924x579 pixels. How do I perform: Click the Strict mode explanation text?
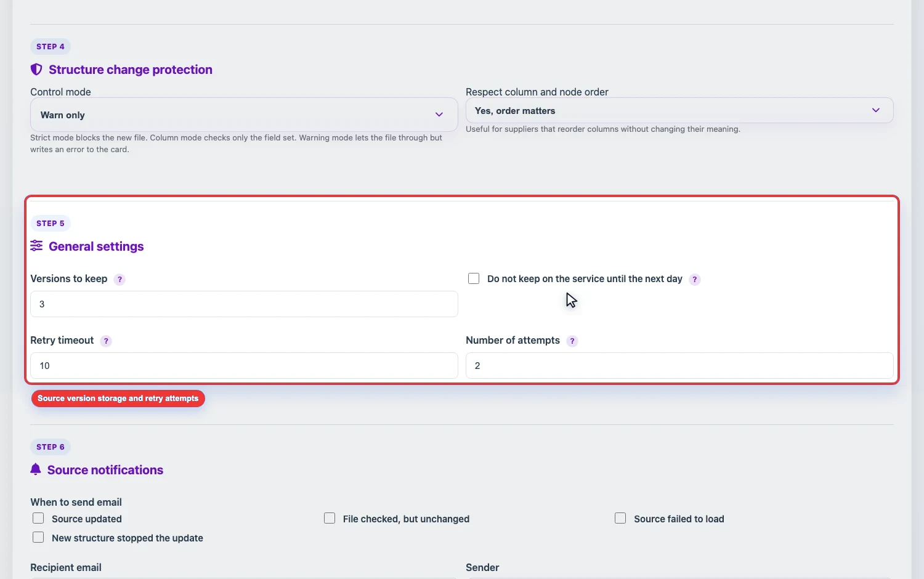click(x=236, y=144)
